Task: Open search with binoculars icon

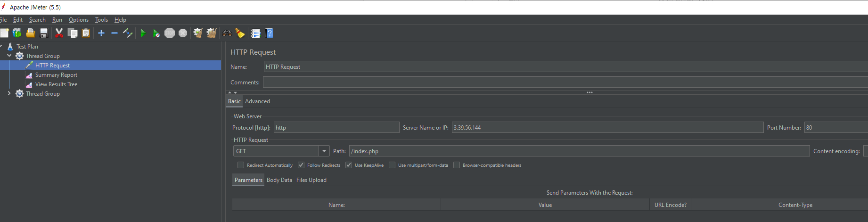Action: pos(227,33)
